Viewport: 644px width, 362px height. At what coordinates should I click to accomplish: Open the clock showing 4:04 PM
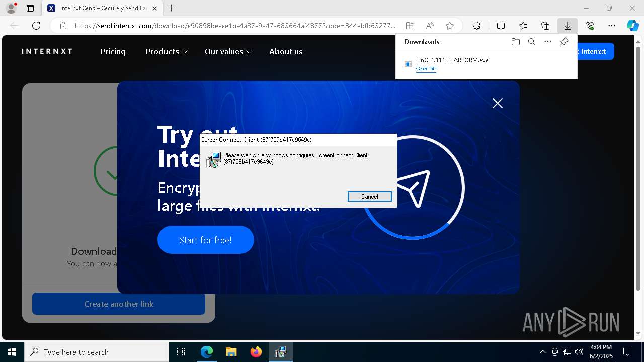601,352
